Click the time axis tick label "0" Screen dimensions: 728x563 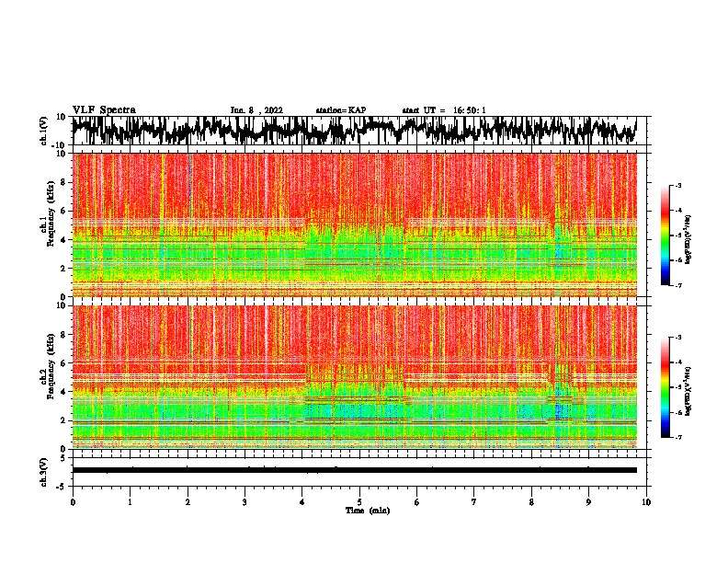tap(73, 502)
